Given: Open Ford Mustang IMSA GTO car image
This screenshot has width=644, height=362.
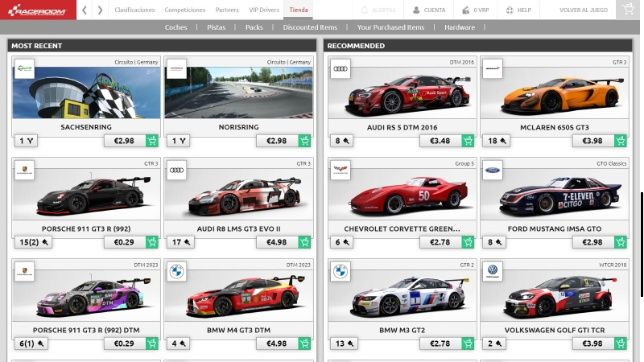Looking at the screenshot, I should [x=555, y=194].
